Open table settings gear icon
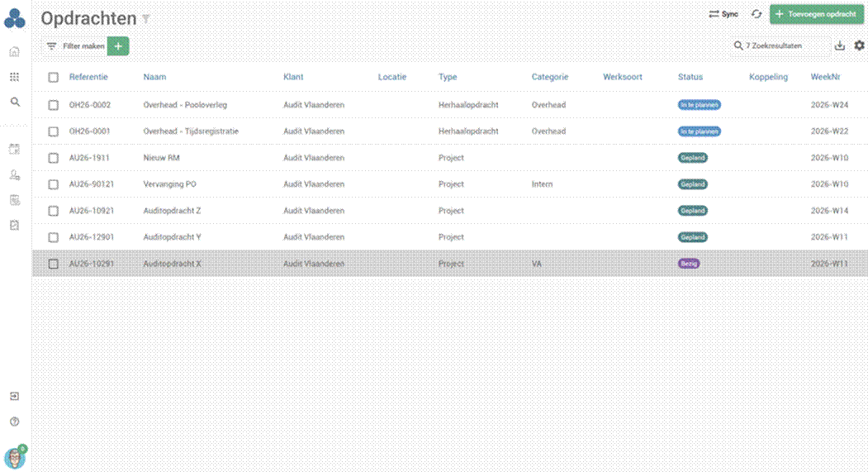 (859, 45)
